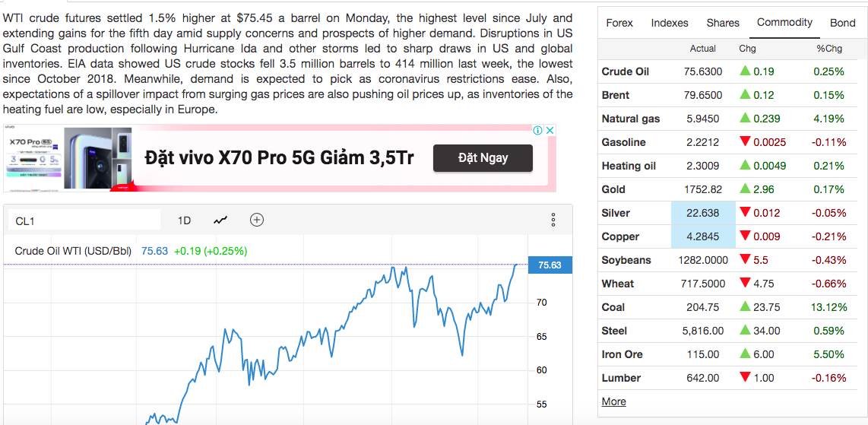Select the Bond tab
The height and width of the screenshot is (425, 868).
coord(842,23)
